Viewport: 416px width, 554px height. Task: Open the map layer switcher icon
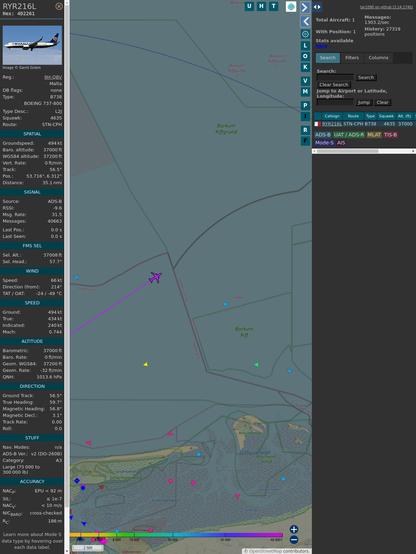click(291, 6)
